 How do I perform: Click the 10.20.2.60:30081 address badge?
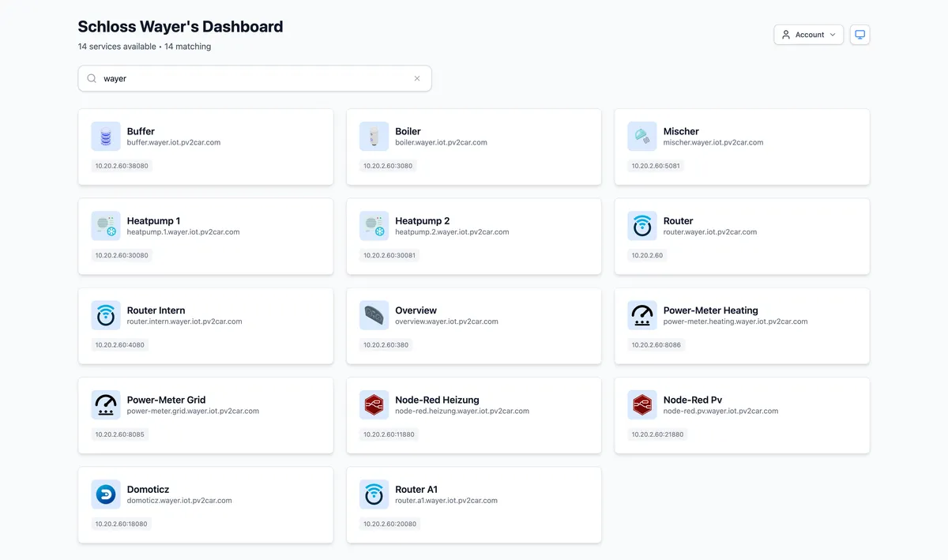tap(389, 255)
